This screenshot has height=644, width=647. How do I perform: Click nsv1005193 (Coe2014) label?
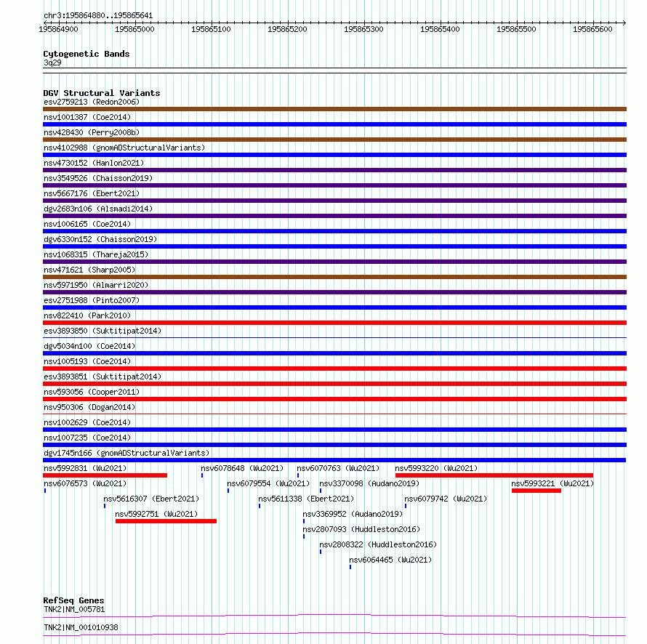tap(87, 361)
